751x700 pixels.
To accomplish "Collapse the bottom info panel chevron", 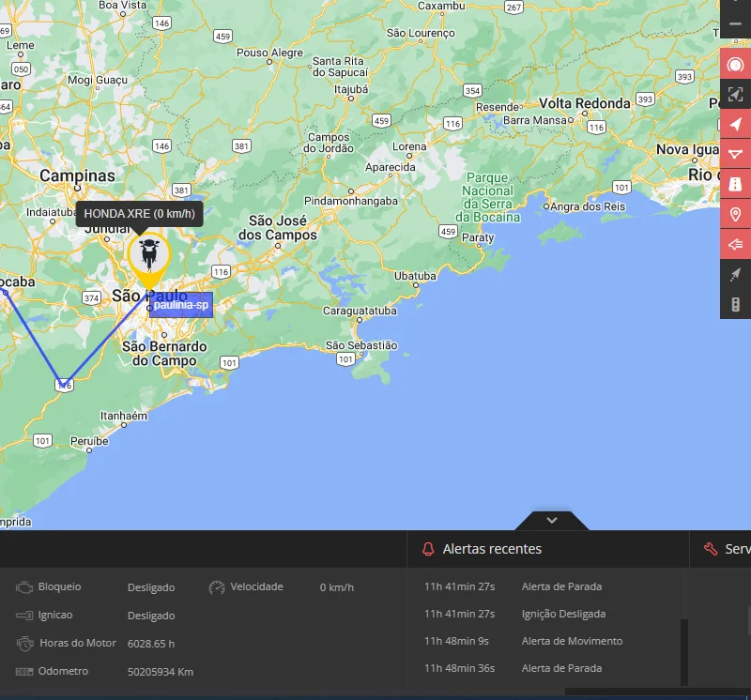I will (x=552, y=521).
